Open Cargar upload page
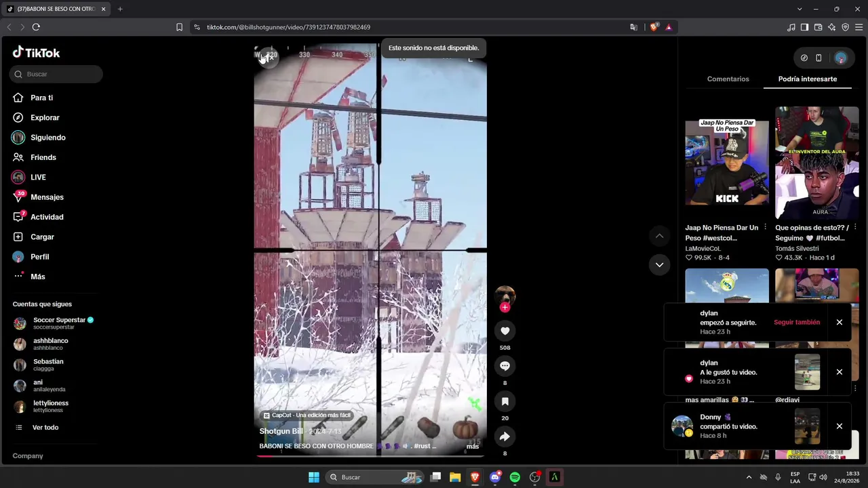 pyautogui.click(x=33, y=237)
